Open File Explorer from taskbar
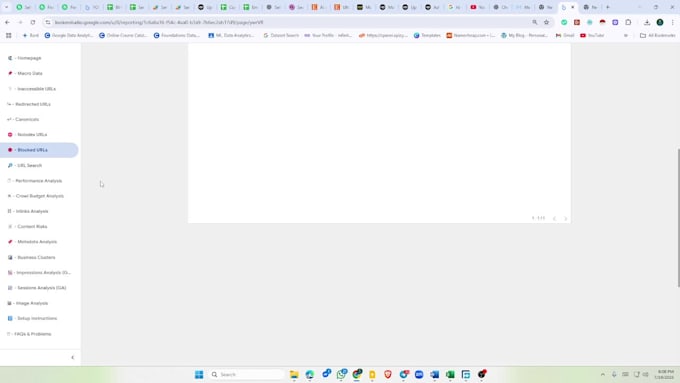Image resolution: width=680 pixels, height=383 pixels. point(294,374)
